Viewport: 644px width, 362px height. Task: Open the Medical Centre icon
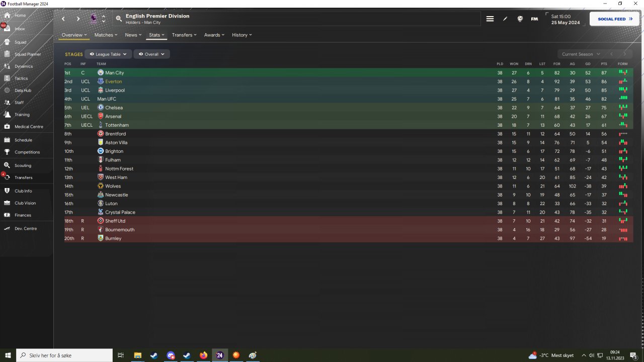[7, 127]
